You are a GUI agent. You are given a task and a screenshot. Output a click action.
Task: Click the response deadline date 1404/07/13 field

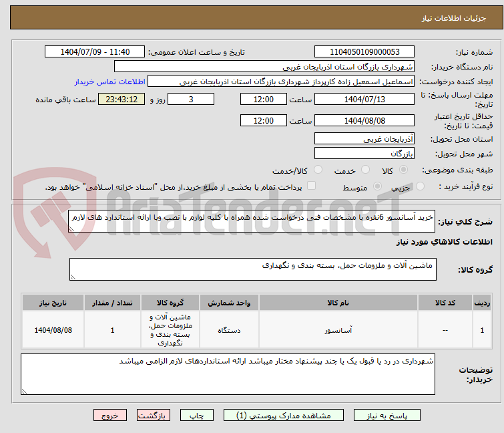[364, 99]
